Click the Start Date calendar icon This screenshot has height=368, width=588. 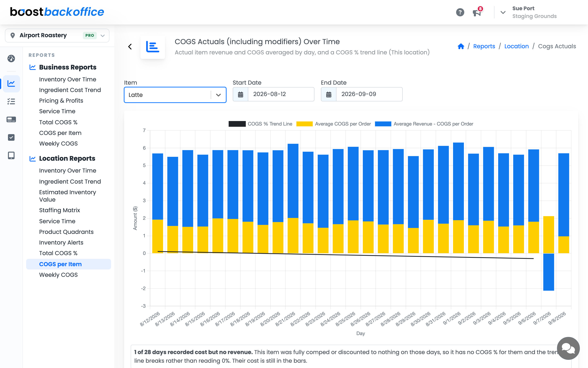tap(241, 94)
